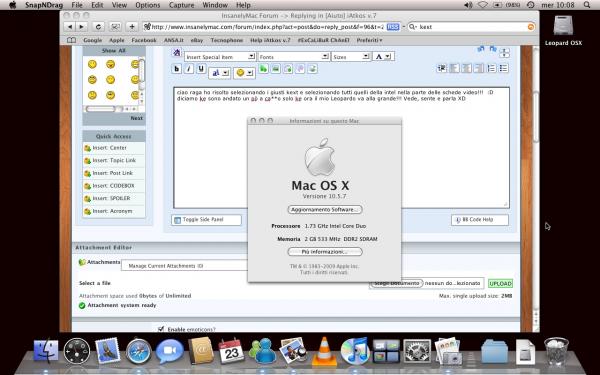The height and width of the screenshot is (375, 600).
Task: Open Insert Special Item dropdown
Action: 220,57
